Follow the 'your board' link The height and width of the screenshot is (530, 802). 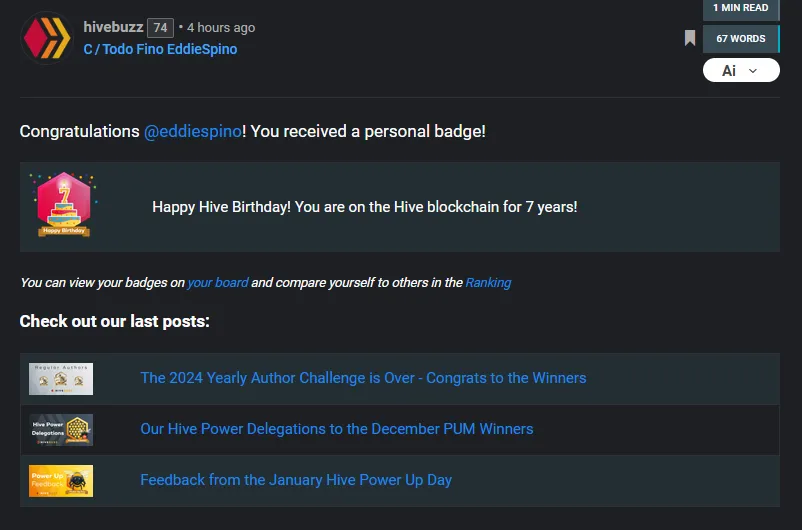tap(218, 282)
